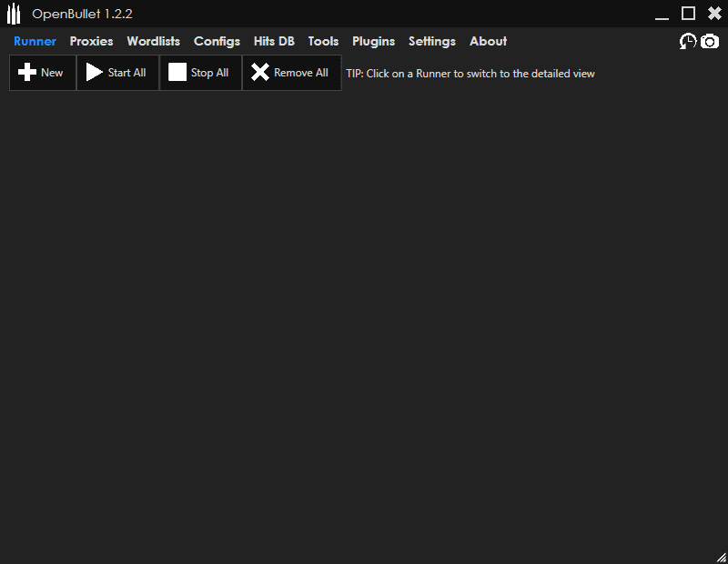
Task: Click the version text OpenBullet 1.2.2
Action: pyautogui.click(x=82, y=14)
